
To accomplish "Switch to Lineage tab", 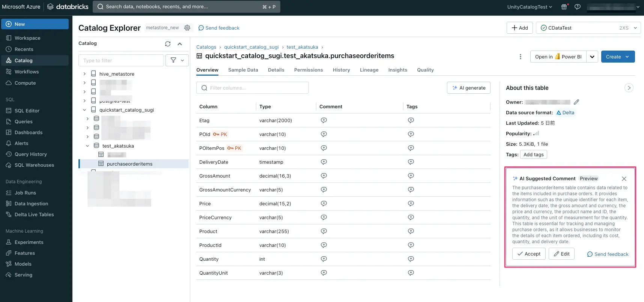I will click(x=369, y=70).
